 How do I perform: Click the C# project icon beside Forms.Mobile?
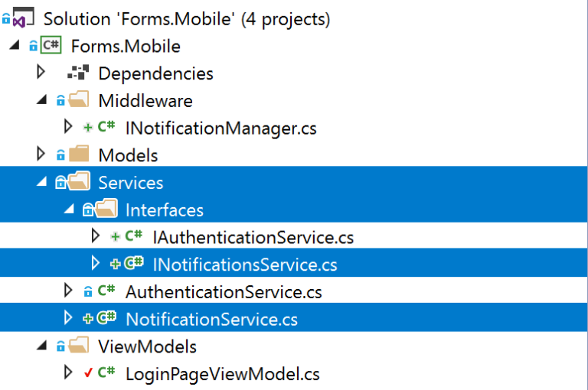click(51, 45)
